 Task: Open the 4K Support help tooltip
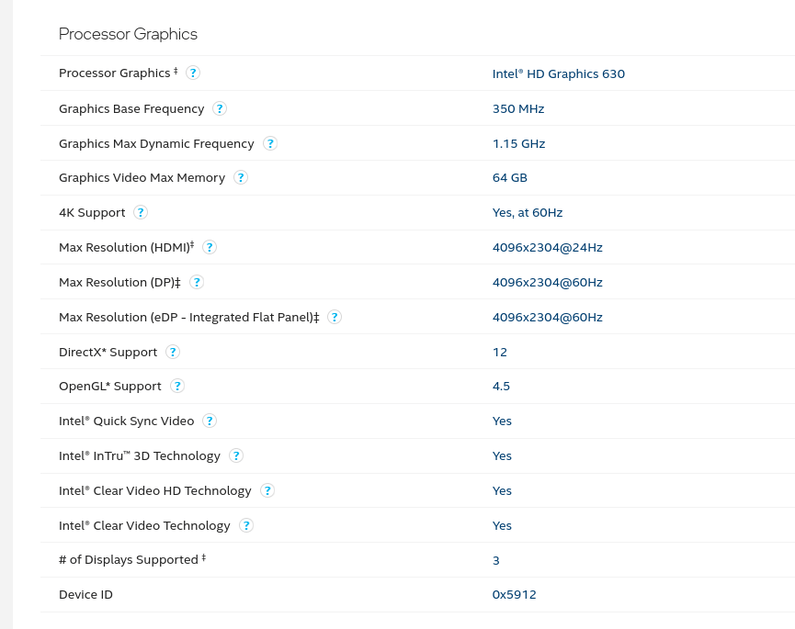click(x=141, y=213)
